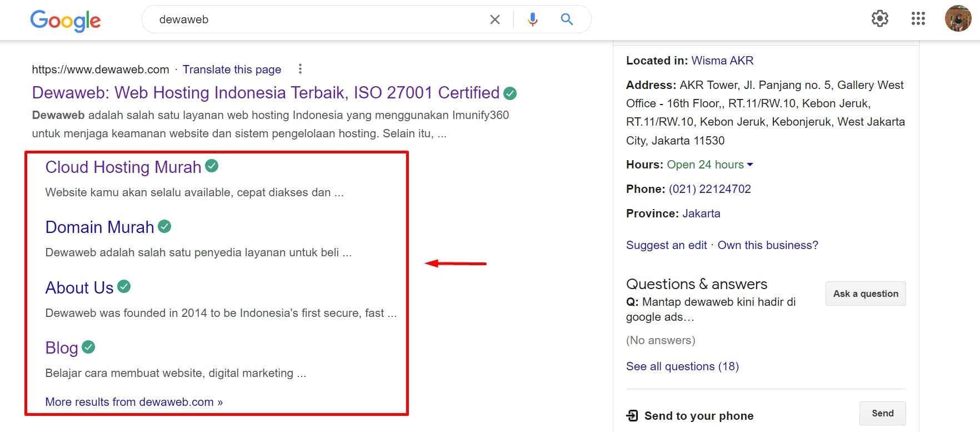Open the Google apps grid icon

[918, 19]
